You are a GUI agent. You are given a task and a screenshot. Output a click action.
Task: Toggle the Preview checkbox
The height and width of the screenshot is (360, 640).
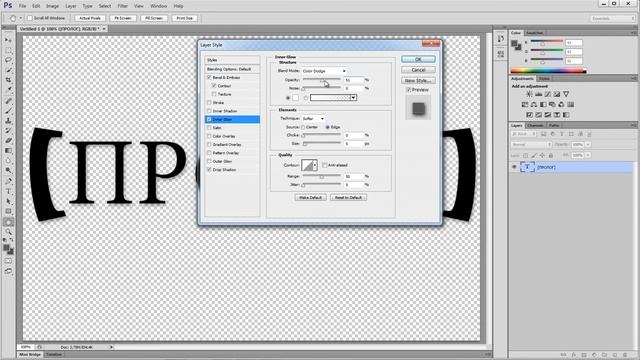[x=409, y=89]
